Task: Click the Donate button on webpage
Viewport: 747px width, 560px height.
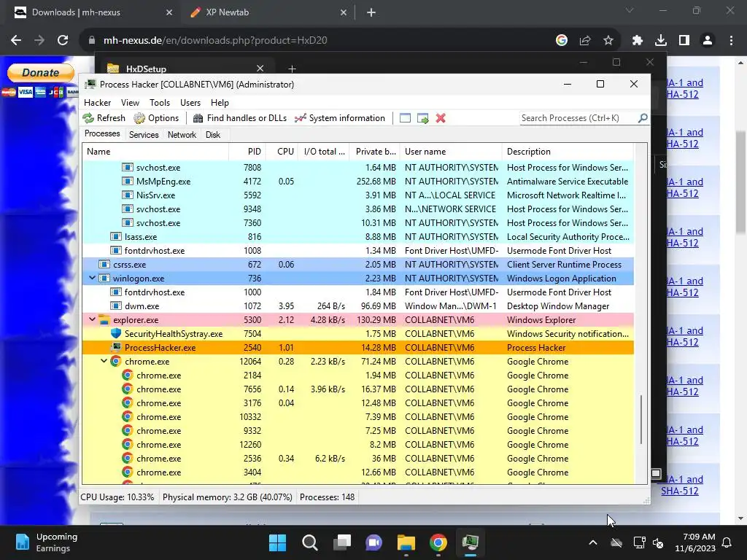Action: tap(41, 73)
